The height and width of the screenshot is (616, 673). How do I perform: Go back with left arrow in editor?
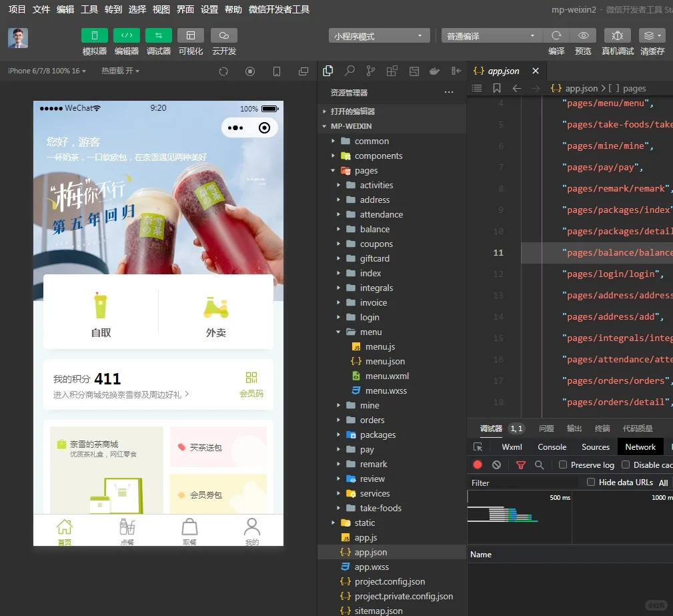click(x=517, y=88)
